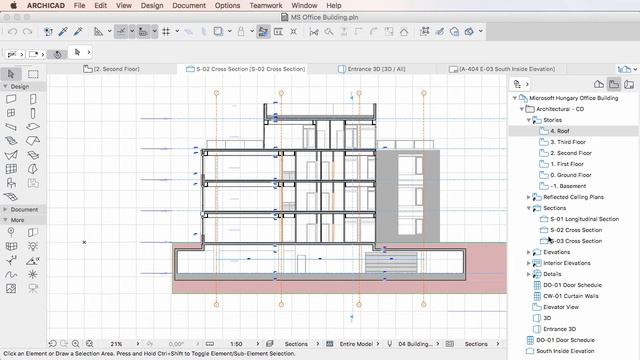Select the Slab tool in the Design toolbox

pos(33,127)
